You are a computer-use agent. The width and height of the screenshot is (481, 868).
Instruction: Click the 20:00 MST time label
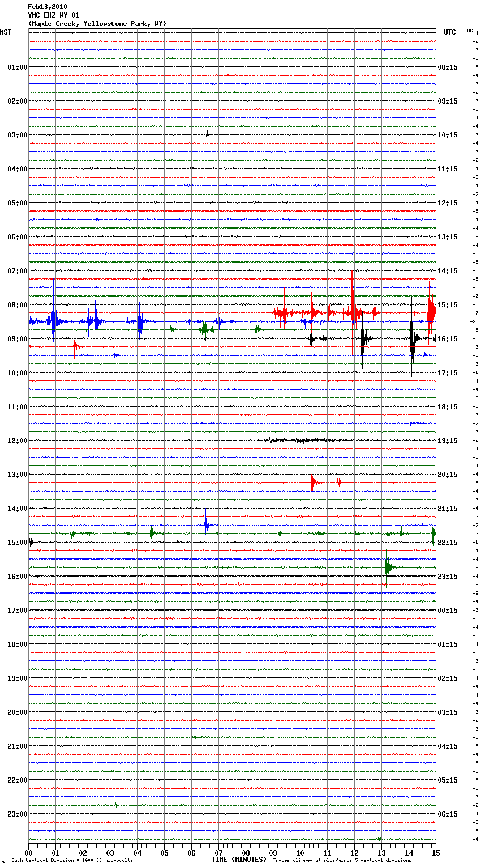pyautogui.click(x=18, y=712)
